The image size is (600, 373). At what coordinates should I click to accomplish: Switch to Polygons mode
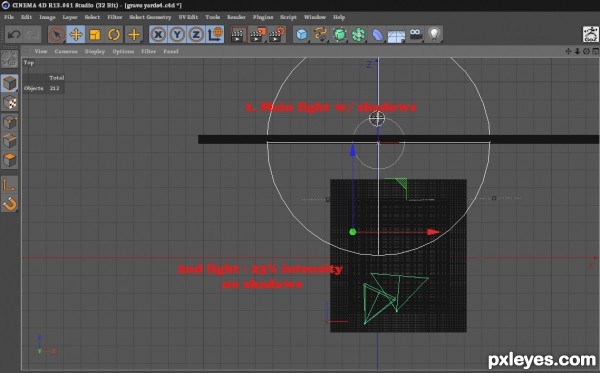coord(10,160)
